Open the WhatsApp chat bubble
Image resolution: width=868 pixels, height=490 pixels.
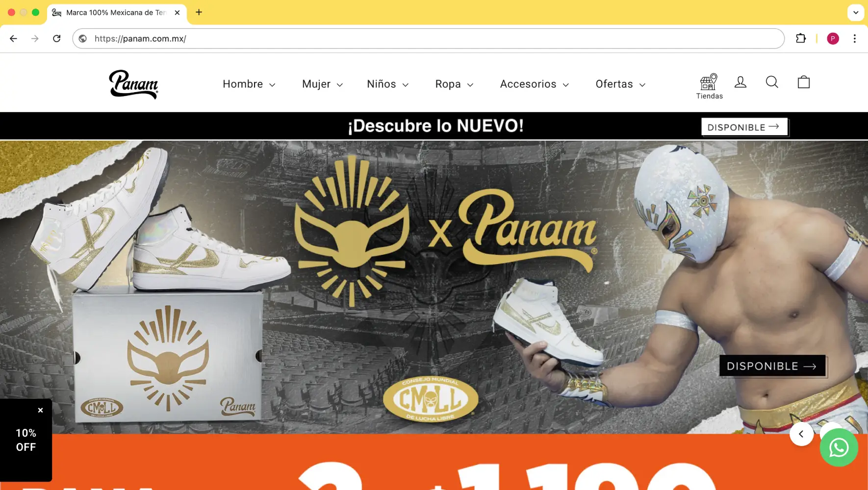click(x=839, y=447)
